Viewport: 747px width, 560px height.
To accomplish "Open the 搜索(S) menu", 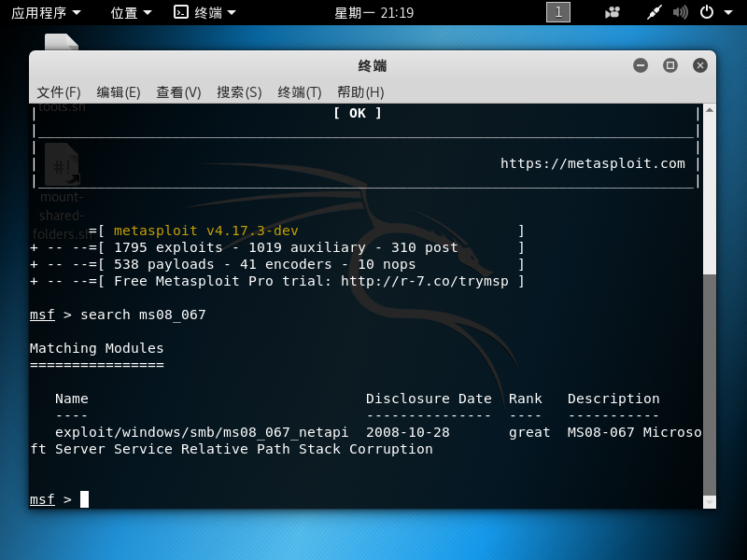I will click(239, 91).
